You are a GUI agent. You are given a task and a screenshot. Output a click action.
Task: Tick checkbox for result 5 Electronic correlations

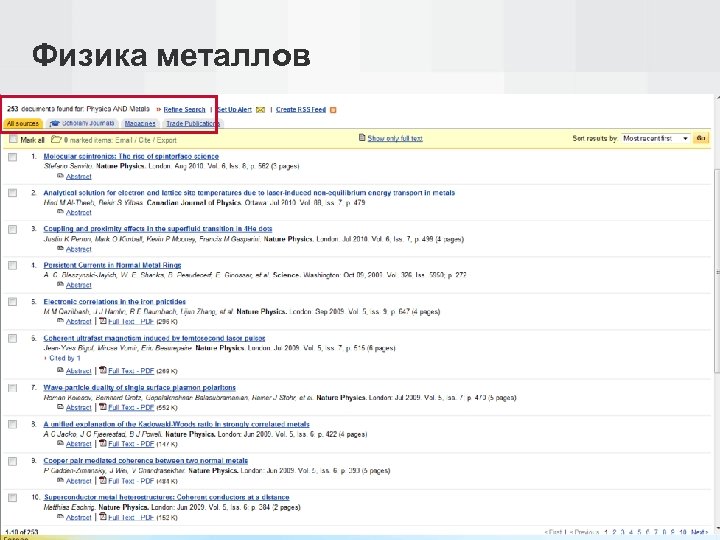(12, 302)
